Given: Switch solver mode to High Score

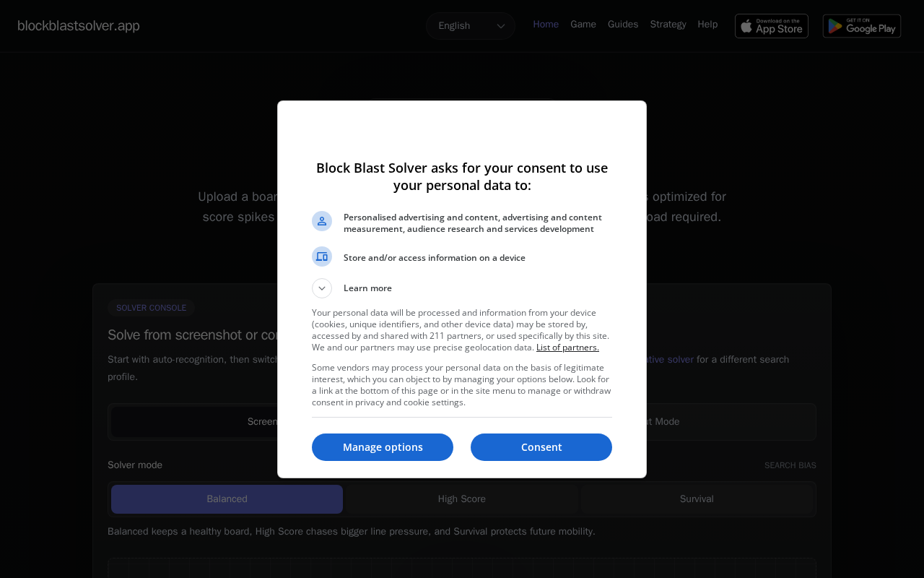Looking at the screenshot, I should [462, 499].
